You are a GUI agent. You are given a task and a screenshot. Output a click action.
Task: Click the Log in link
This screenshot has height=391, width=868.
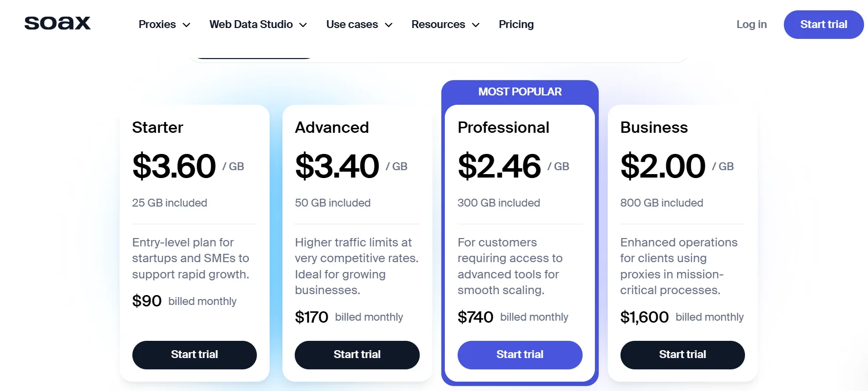751,24
